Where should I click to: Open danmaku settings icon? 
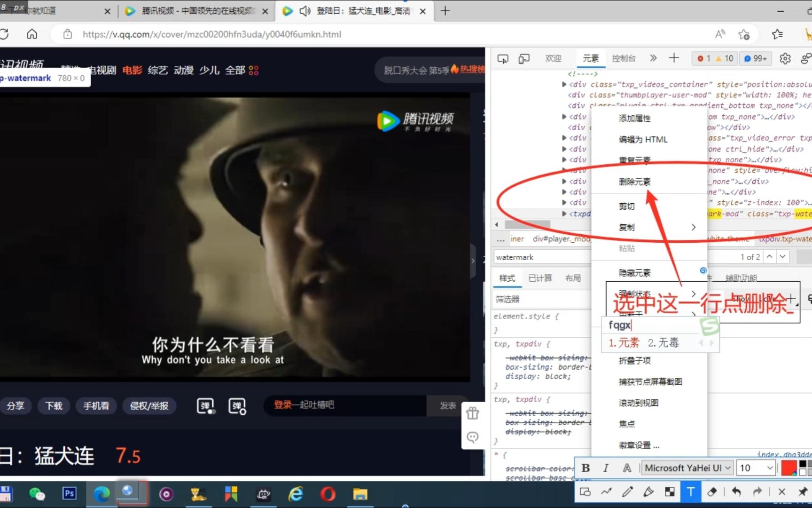click(x=237, y=406)
